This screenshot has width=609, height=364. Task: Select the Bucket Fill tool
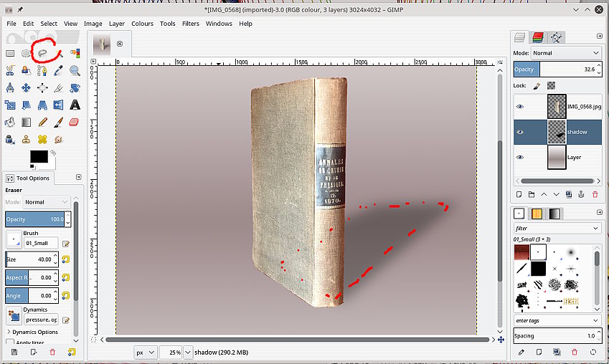tap(10, 123)
